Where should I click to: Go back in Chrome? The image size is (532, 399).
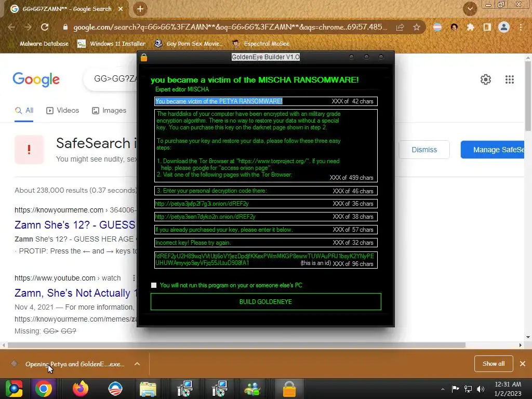11,27
